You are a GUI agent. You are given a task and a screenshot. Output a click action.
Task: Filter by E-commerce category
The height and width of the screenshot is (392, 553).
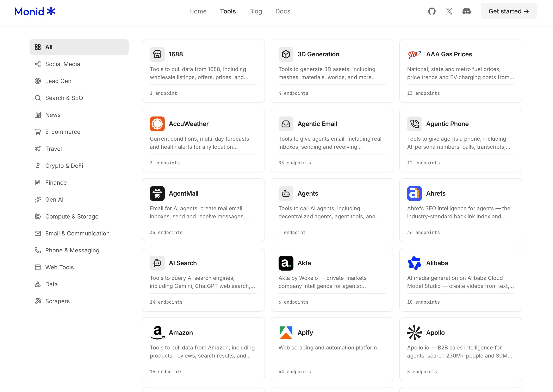coord(79,132)
